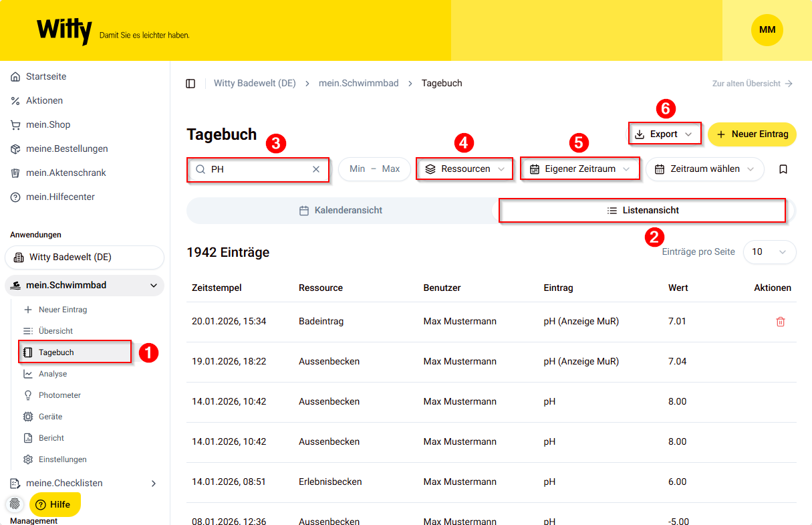Open Bericht in the sidebar
This screenshot has height=525, width=812.
[44, 438]
